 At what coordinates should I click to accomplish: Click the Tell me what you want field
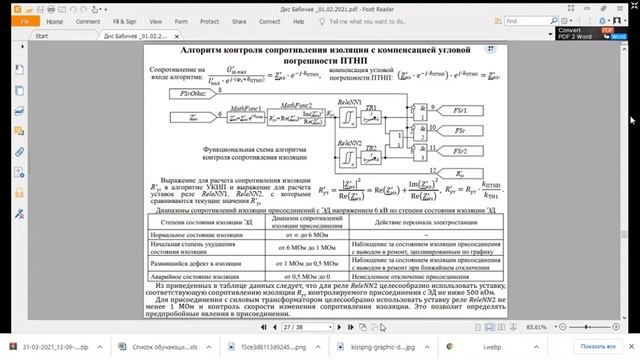(367, 22)
